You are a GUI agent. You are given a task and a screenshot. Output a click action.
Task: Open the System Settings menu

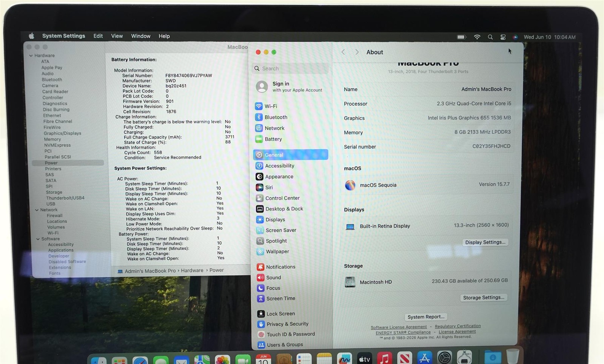pos(63,36)
